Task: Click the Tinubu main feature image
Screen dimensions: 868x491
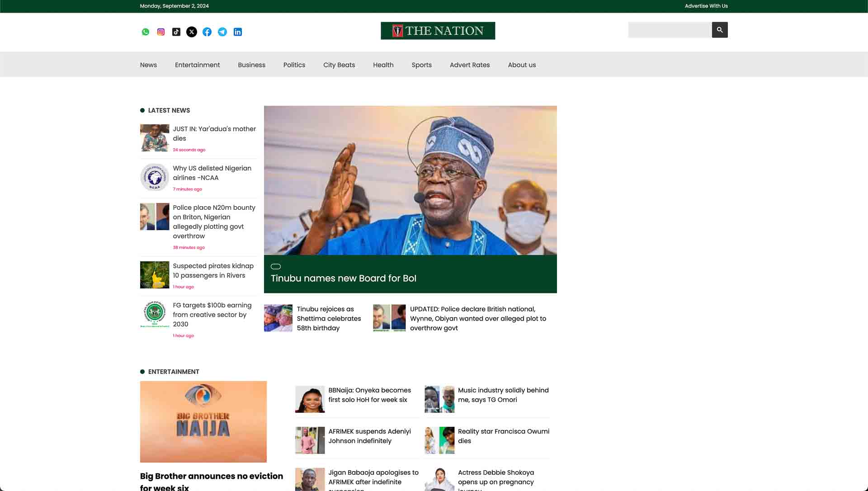Action: point(410,180)
